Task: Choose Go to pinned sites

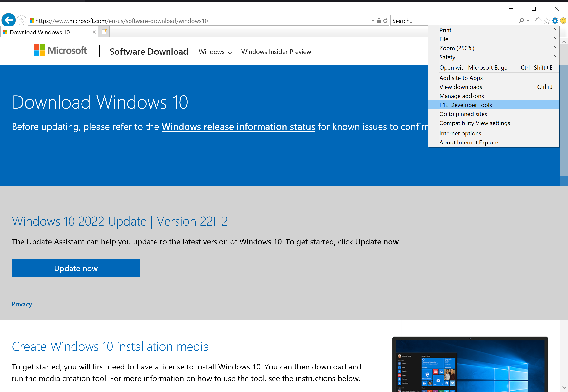Action: coord(493,114)
